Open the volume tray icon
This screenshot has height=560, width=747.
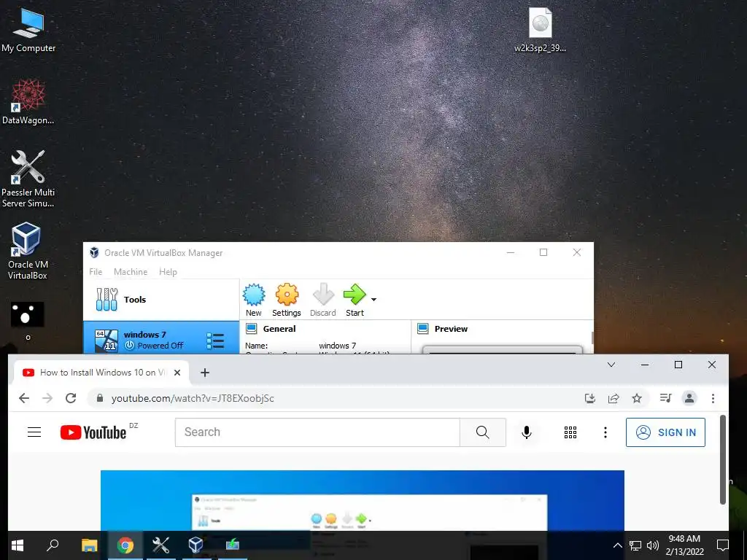(653, 545)
